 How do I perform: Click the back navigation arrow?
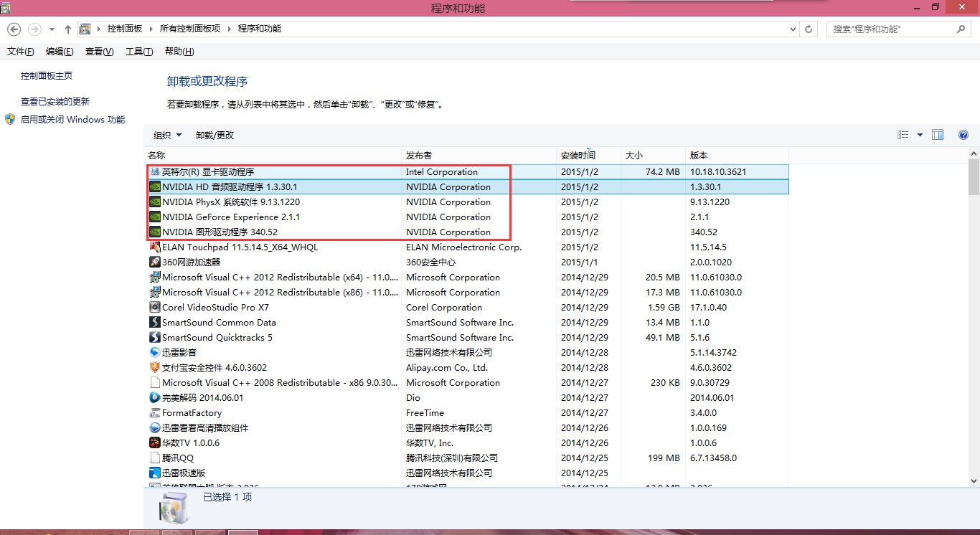point(14,29)
